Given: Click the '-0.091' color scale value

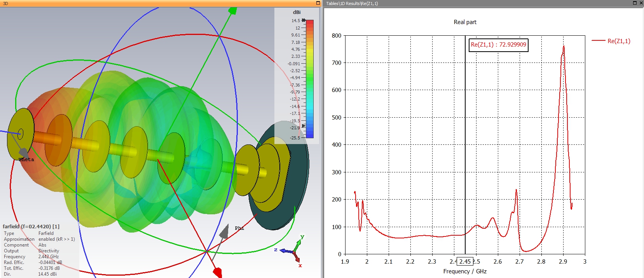Looking at the screenshot, I should tap(294, 64).
